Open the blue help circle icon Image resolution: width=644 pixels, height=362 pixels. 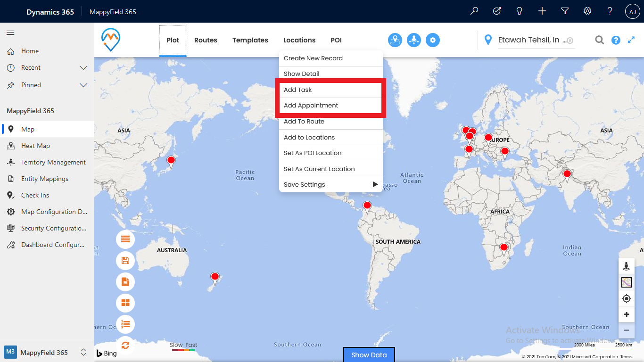(616, 40)
